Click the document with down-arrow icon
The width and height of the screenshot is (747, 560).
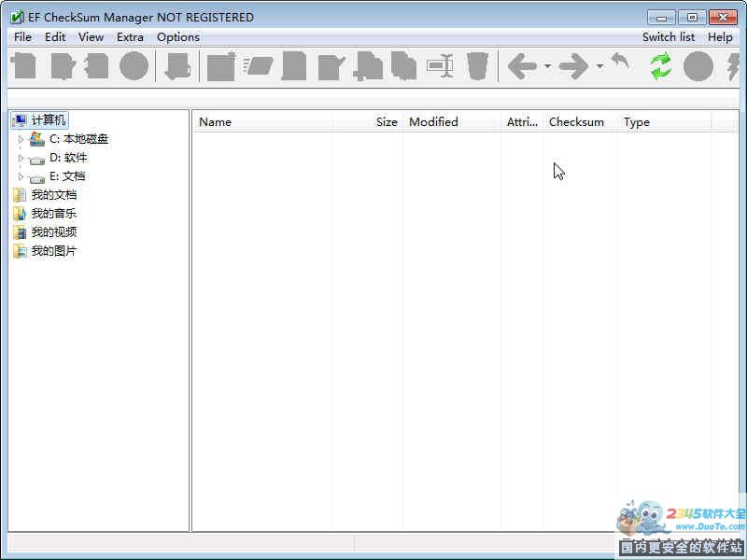coord(177,66)
